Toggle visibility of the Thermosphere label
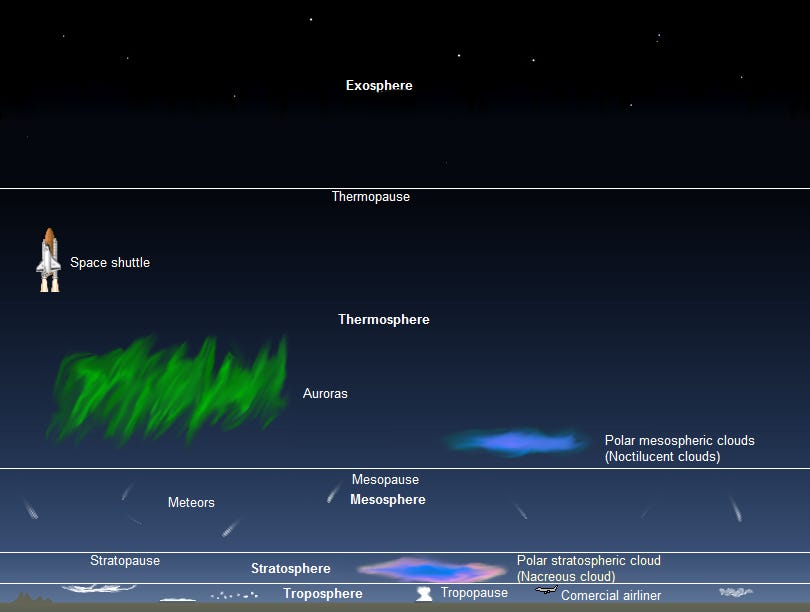This screenshot has height=612, width=810. (x=384, y=319)
